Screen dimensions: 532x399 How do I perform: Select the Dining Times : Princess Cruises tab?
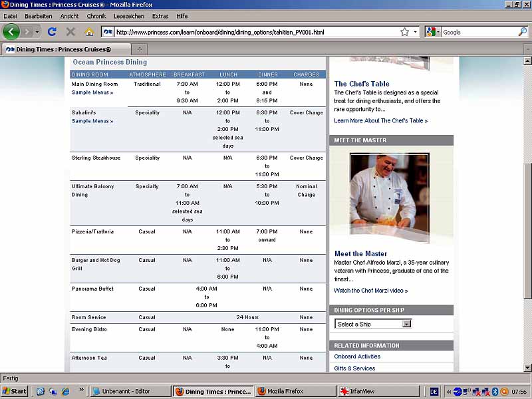point(66,49)
